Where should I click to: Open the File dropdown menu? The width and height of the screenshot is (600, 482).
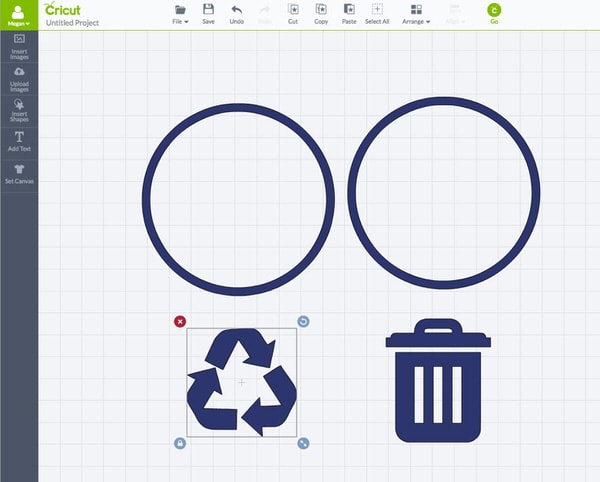point(180,13)
